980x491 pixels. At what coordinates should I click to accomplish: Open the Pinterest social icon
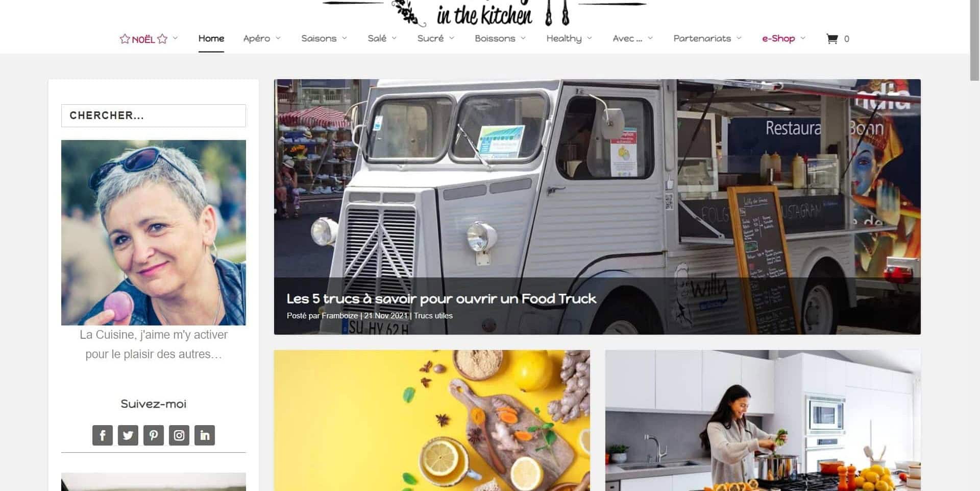coord(153,435)
